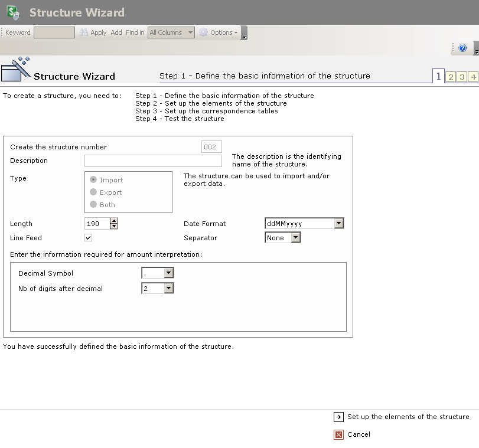This screenshot has width=479, height=448.
Task: Toggle the Line Feed checkbox
Action: pos(89,238)
